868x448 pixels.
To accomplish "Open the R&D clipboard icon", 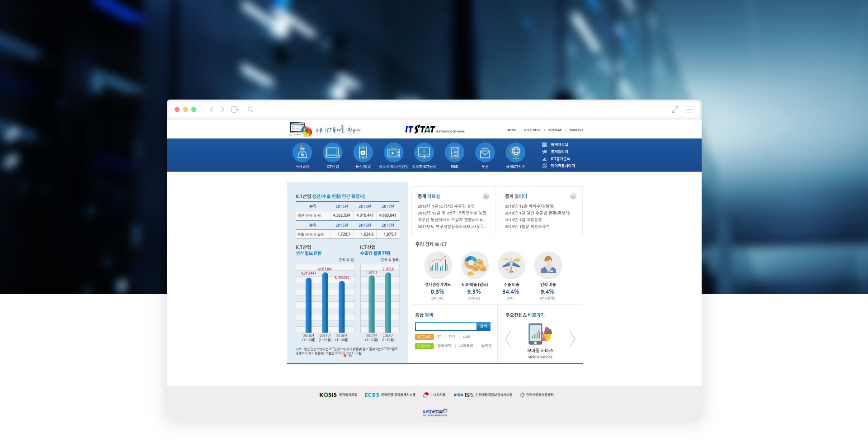I will coord(454,153).
